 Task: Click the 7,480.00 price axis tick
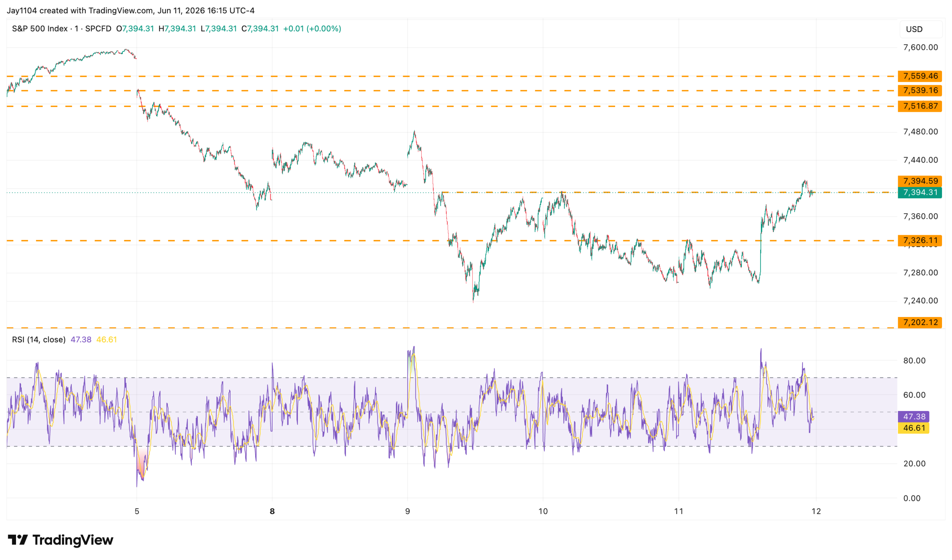tap(920, 132)
